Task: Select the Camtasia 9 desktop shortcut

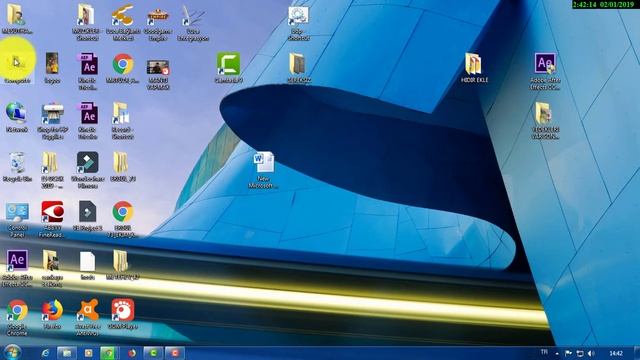Action: [x=228, y=64]
